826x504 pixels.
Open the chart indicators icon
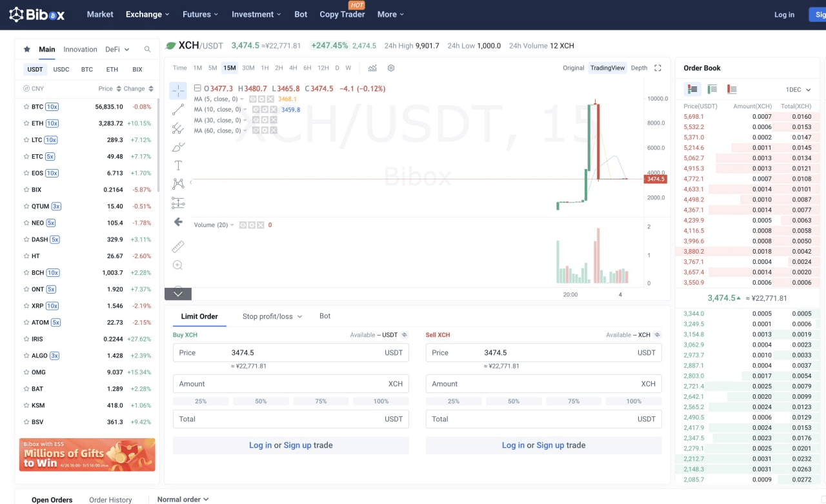tap(372, 68)
